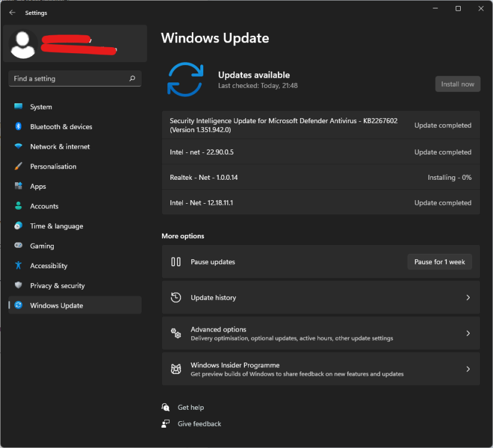Click Pause for 1 week button
The width and height of the screenshot is (493, 448).
pos(440,262)
